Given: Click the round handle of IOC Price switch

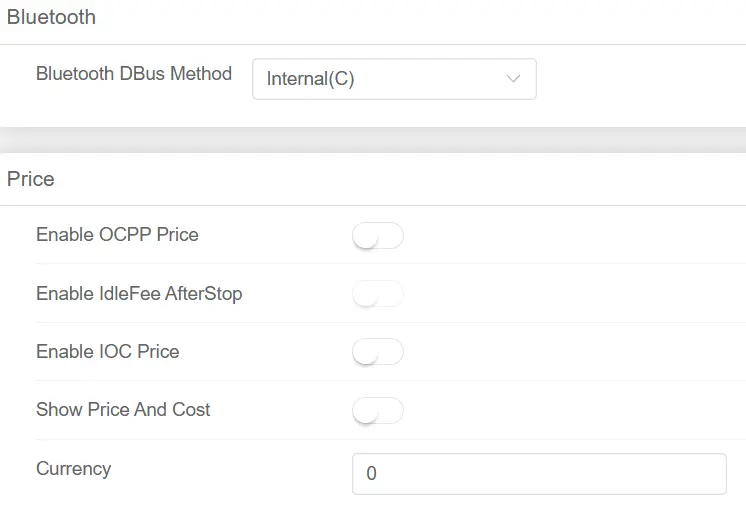Looking at the screenshot, I should [366, 352].
